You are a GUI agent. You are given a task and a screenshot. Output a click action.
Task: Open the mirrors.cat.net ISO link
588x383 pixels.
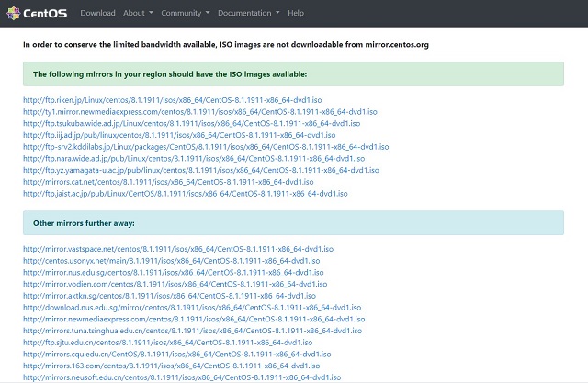(x=168, y=182)
